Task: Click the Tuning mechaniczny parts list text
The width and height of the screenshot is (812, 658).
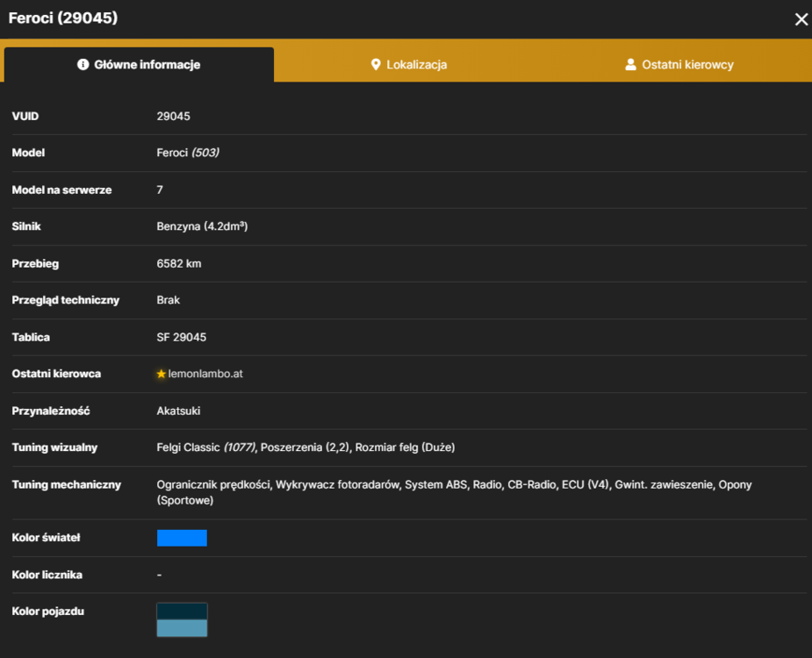Action: tap(454, 492)
